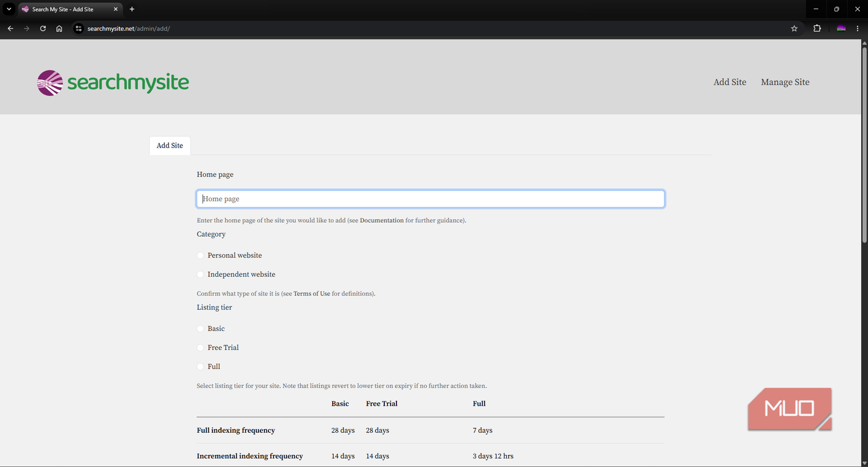Select the Search My Site - Add Site tab
This screenshot has width=868, height=467.
70,9
